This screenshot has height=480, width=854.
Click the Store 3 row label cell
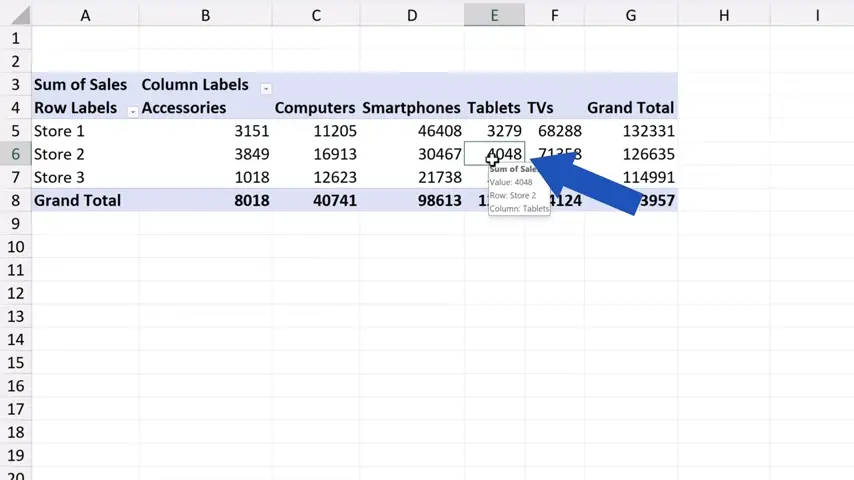coord(60,177)
